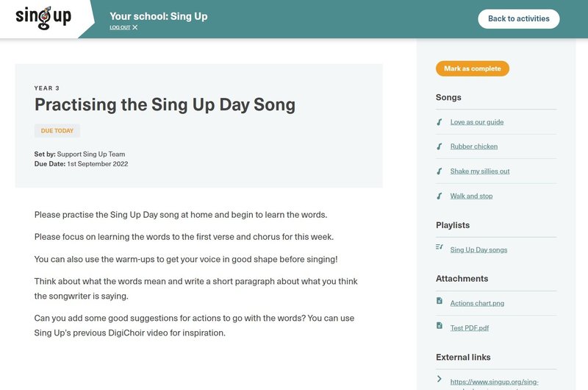Open the Walk and stop song
588x390 pixels.
(471, 196)
